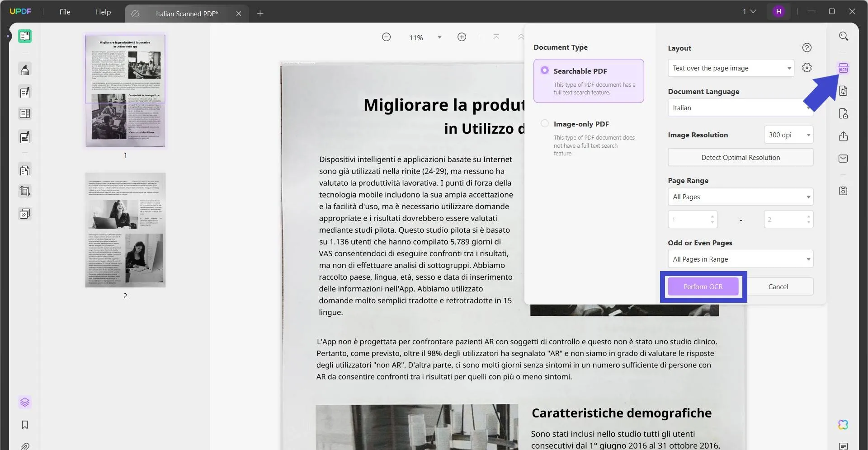Open the UPDF AI assistant

(843, 425)
